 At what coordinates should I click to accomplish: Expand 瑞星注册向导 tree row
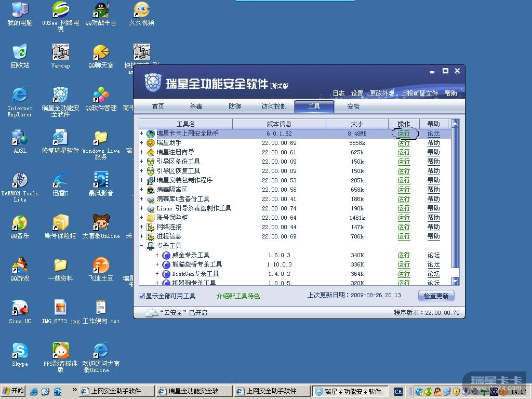[142, 152]
